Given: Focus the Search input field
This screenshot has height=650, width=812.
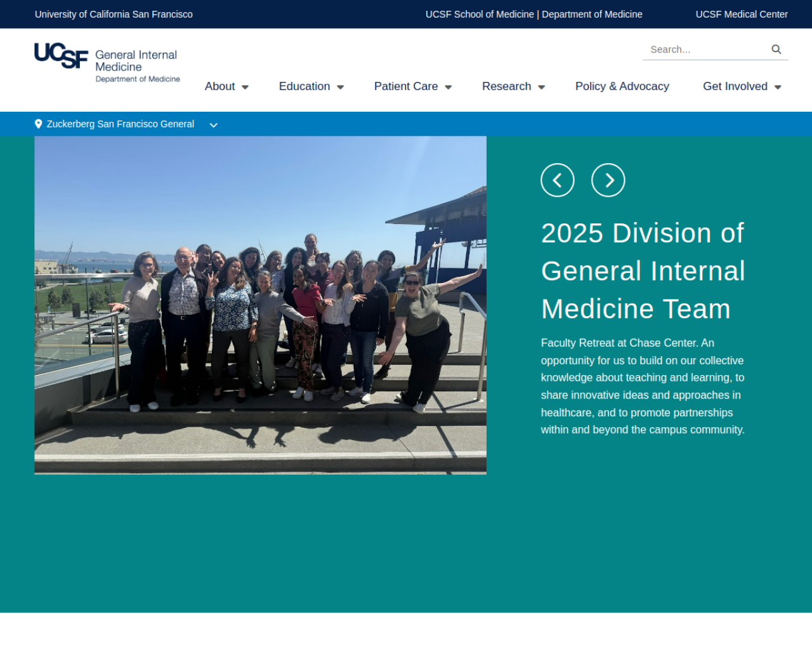Looking at the screenshot, I should [x=705, y=50].
